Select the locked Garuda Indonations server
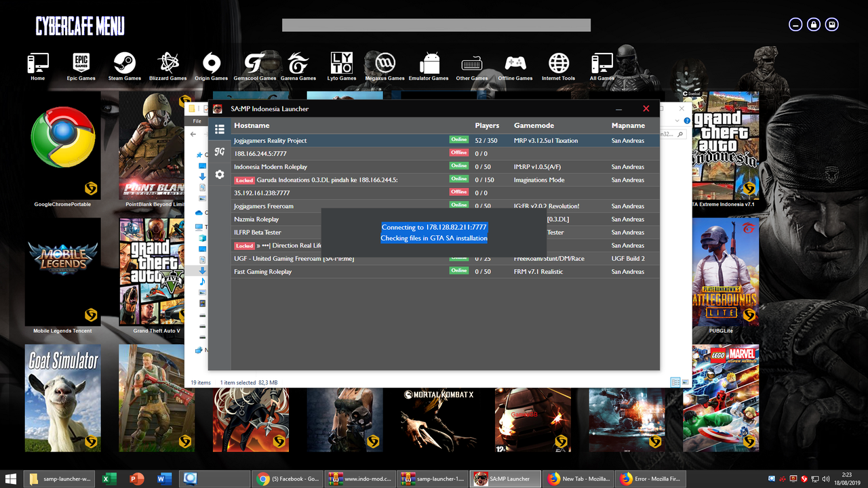The width and height of the screenshot is (868, 488). pyautogui.click(x=446, y=180)
